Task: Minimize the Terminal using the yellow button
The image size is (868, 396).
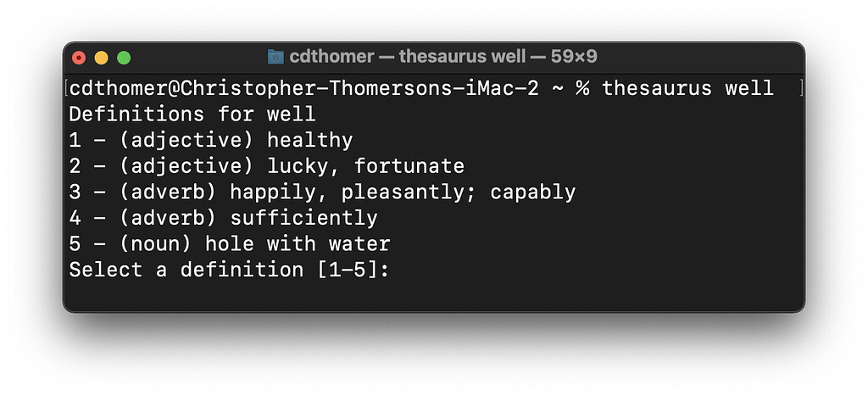Action: tap(102, 58)
